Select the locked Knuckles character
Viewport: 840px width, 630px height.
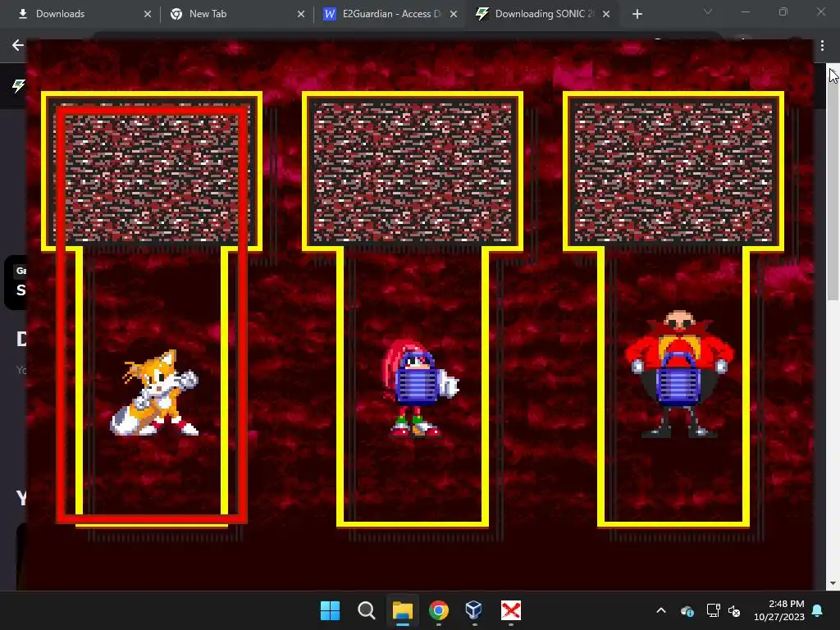point(419,390)
